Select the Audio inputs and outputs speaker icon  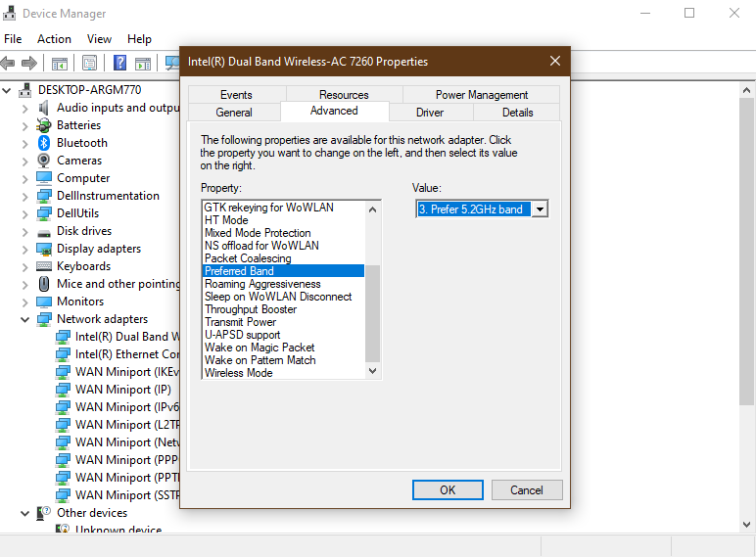tap(43, 108)
